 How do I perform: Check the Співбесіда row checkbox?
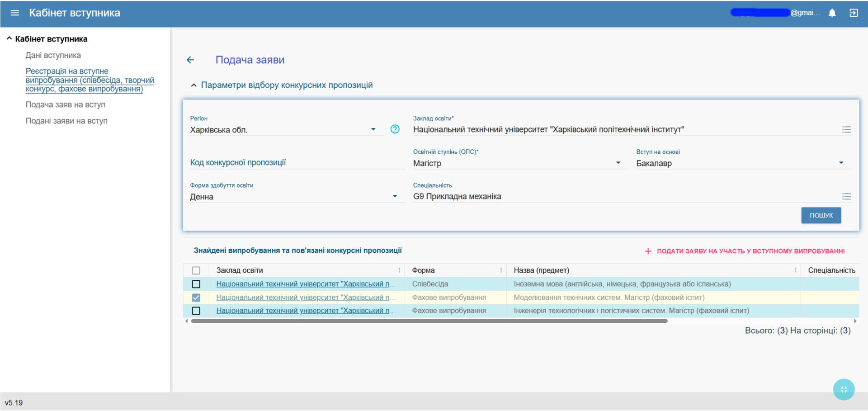pos(196,284)
